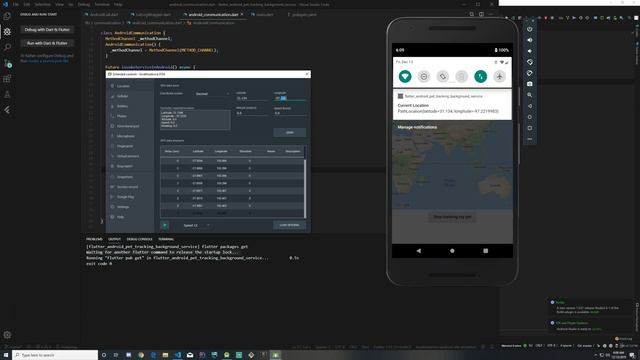
Task: Open the File menu in VS Code
Action: (x=16, y=4)
